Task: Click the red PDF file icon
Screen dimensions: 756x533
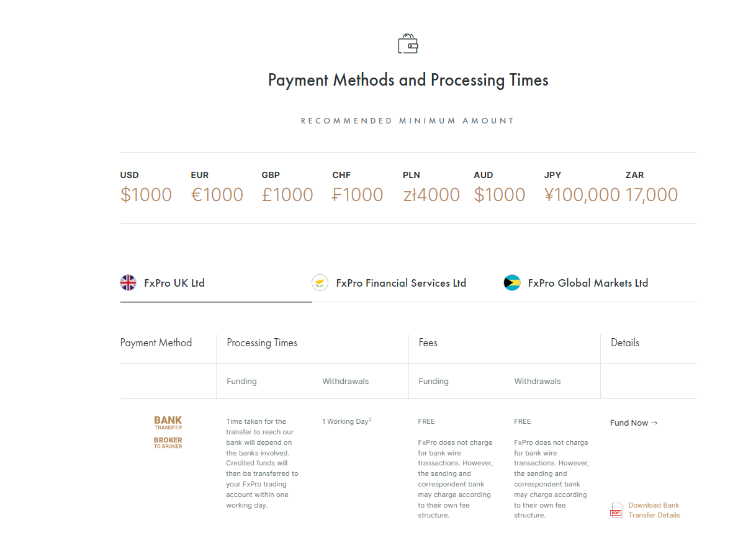Action: point(616,510)
